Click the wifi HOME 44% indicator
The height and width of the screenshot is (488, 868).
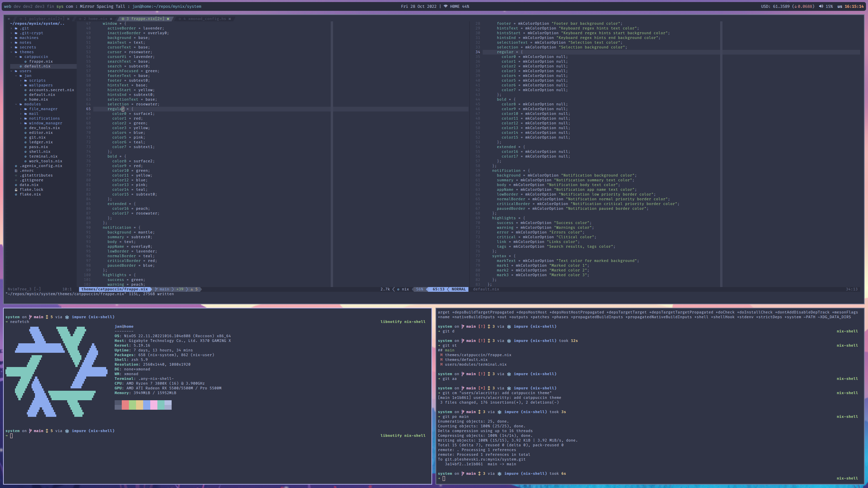click(457, 6)
